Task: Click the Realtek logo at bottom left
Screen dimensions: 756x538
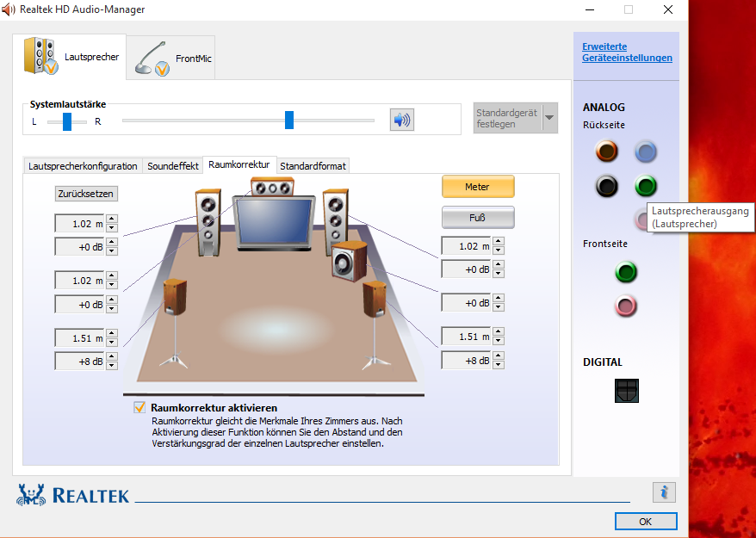Action: tap(73, 495)
